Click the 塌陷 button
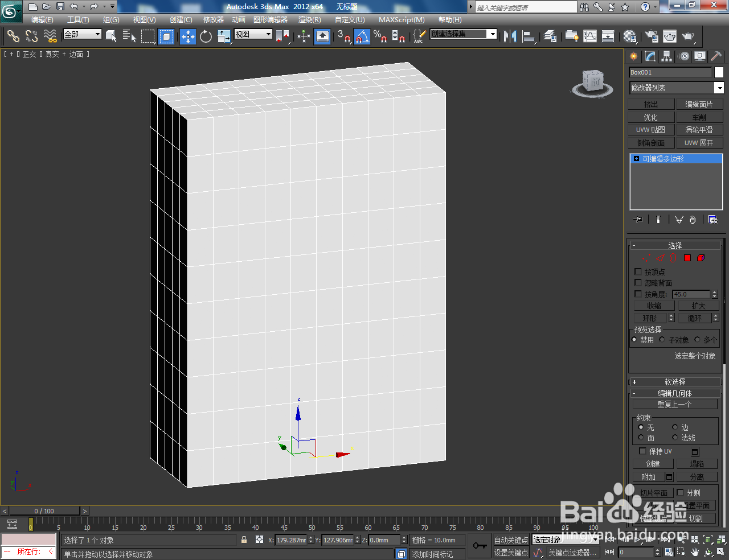 pos(697,464)
